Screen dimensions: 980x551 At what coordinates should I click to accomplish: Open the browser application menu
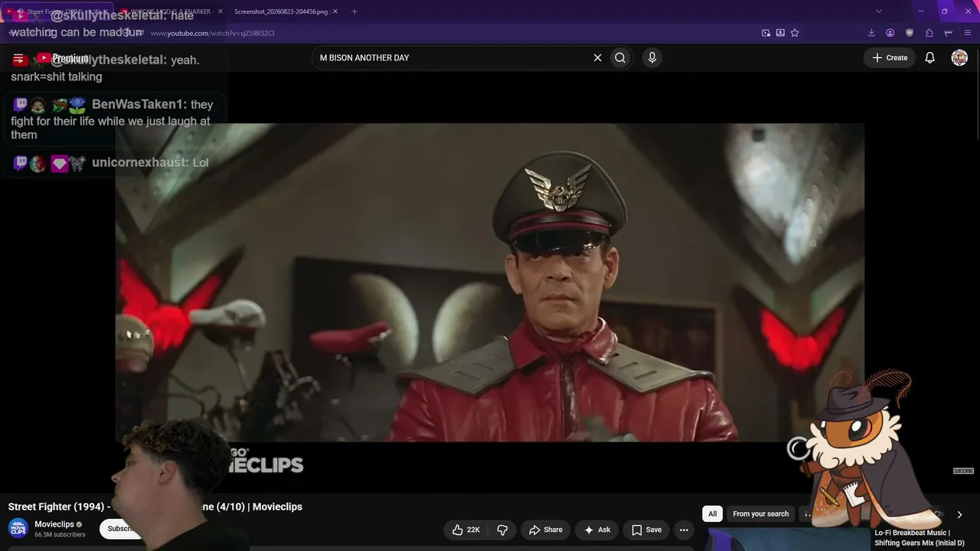click(x=969, y=33)
